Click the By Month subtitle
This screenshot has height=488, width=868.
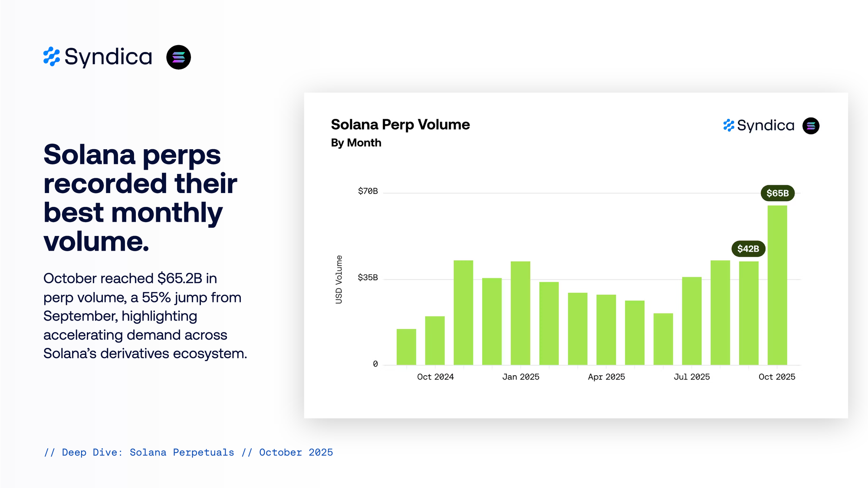tap(356, 143)
